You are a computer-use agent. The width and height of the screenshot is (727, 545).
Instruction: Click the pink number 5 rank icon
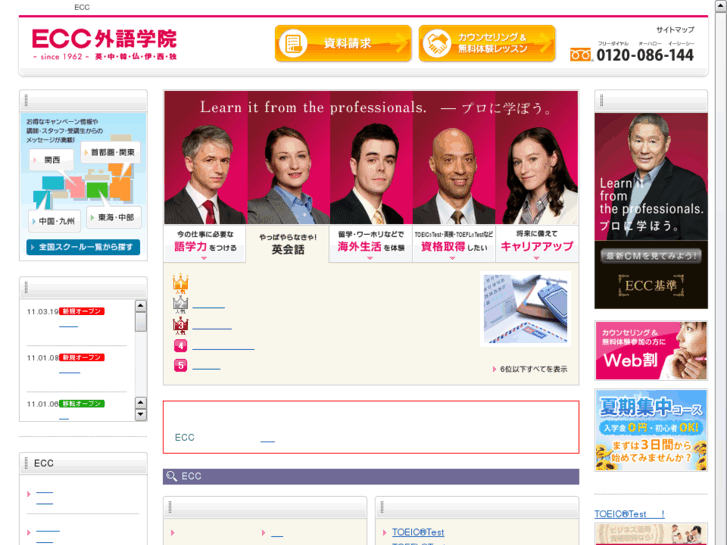(x=180, y=365)
